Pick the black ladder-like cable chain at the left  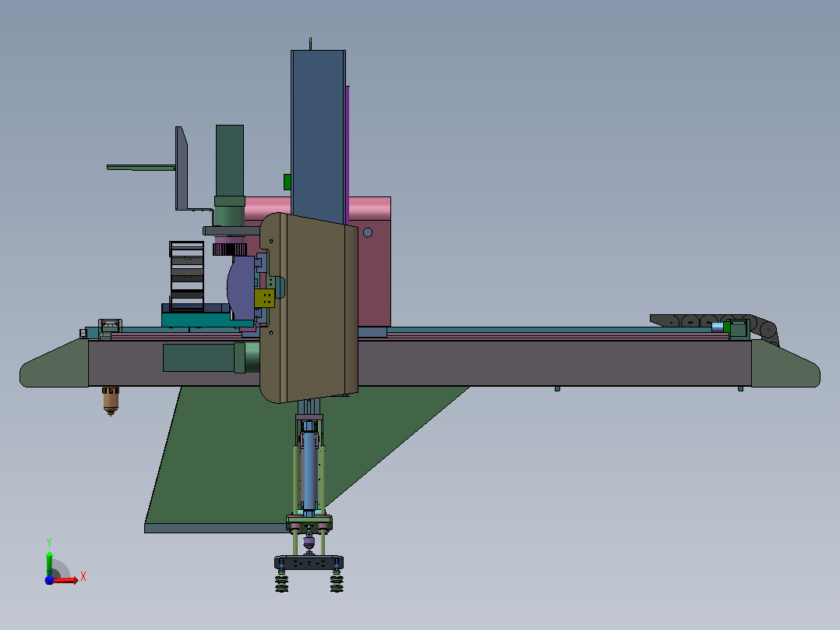pos(187,276)
